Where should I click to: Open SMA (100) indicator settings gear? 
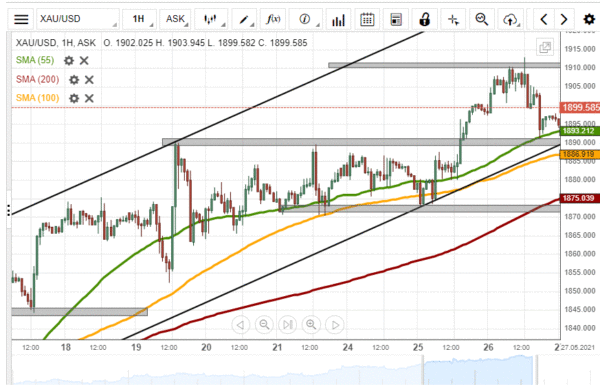pos(74,98)
